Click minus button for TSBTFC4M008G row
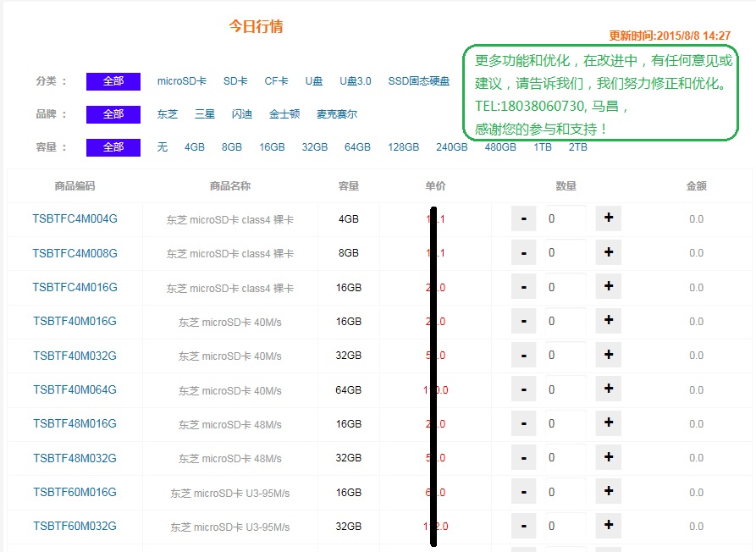The height and width of the screenshot is (552, 756). click(523, 253)
